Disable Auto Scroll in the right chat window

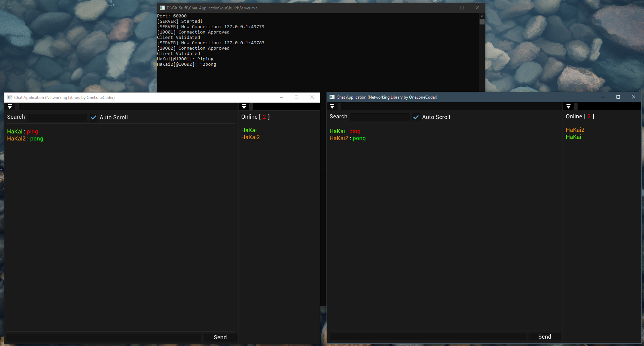click(416, 117)
